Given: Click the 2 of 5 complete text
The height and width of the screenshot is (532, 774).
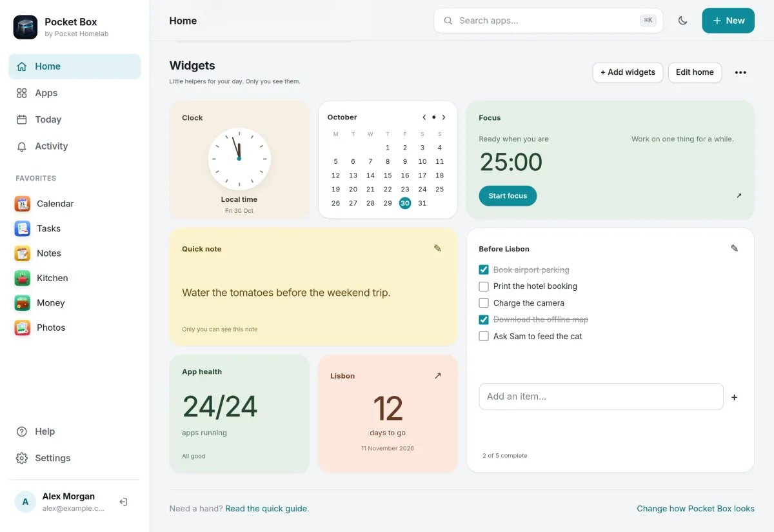Looking at the screenshot, I should pos(505,455).
